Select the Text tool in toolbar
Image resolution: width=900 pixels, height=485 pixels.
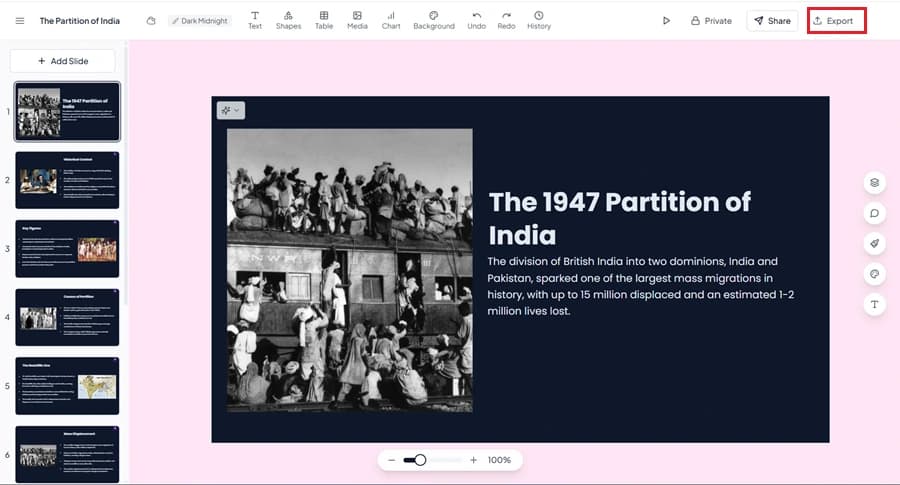click(255, 20)
